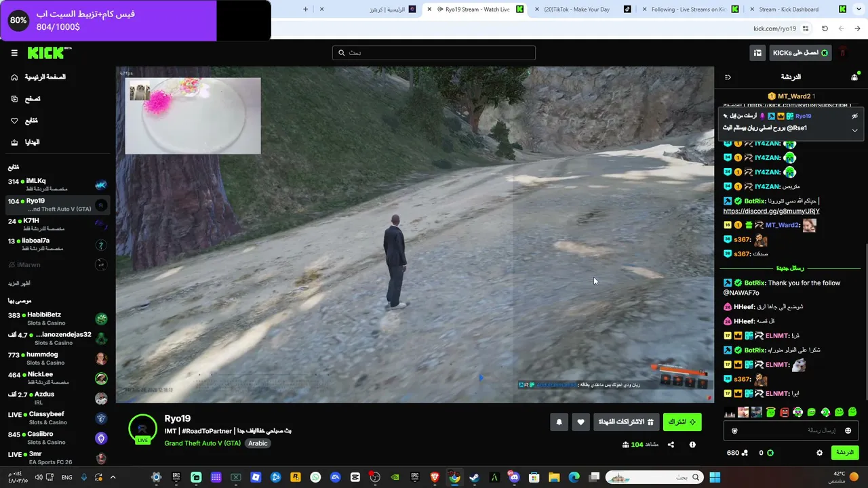Click the chat message input field

coord(791,430)
